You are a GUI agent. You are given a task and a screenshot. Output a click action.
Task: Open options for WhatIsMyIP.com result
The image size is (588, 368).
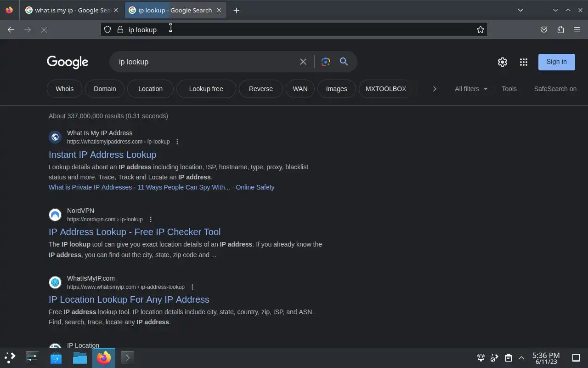[192, 287]
